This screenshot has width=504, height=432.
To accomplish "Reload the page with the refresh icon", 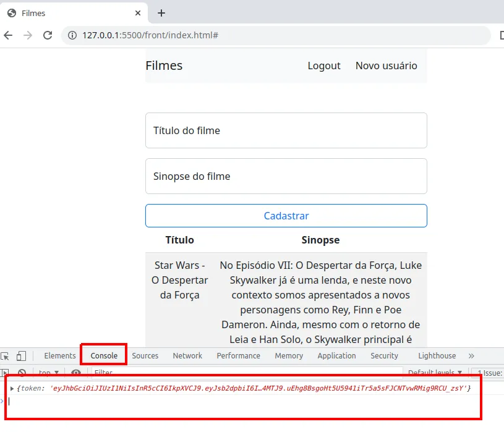I will (x=48, y=35).
